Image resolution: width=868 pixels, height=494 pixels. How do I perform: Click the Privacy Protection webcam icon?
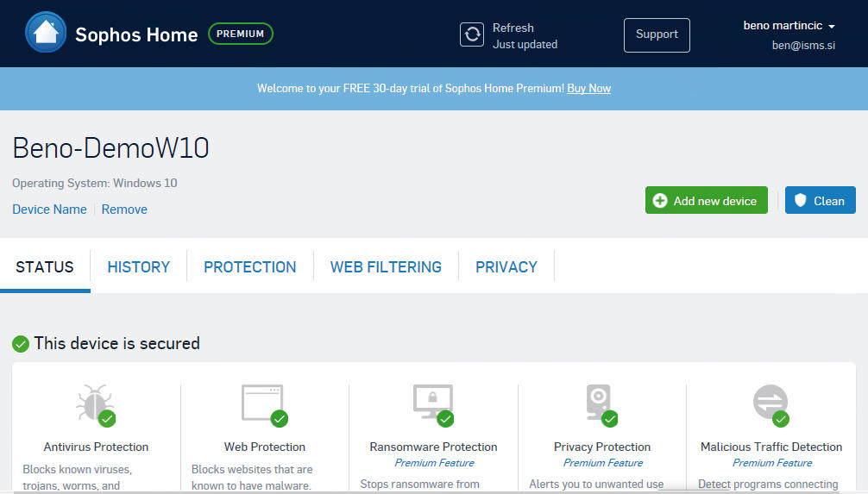click(x=601, y=405)
